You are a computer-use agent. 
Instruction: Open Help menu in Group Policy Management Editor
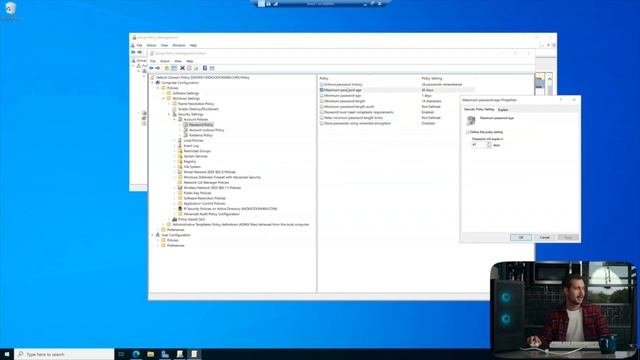[x=190, y=61]
